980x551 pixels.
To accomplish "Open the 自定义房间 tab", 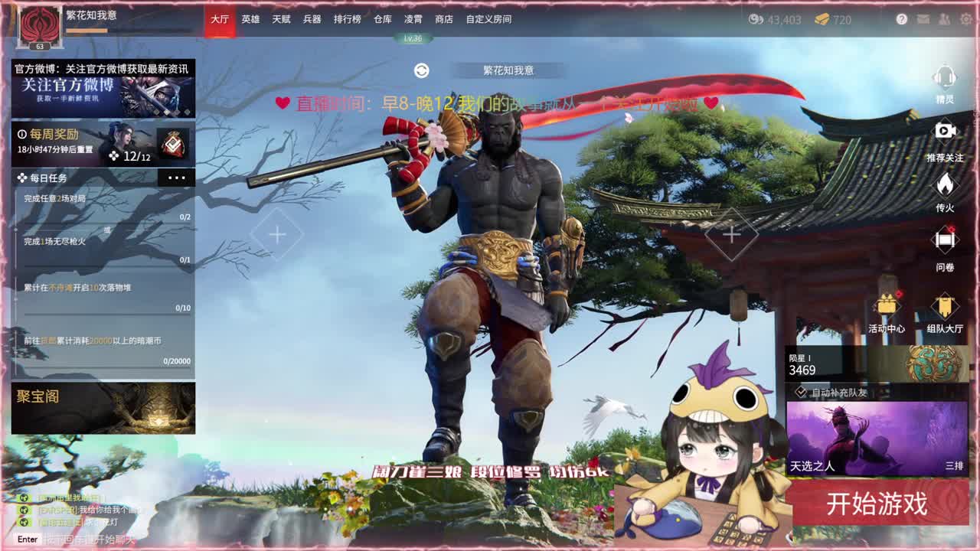I will (x=488, y=19).
